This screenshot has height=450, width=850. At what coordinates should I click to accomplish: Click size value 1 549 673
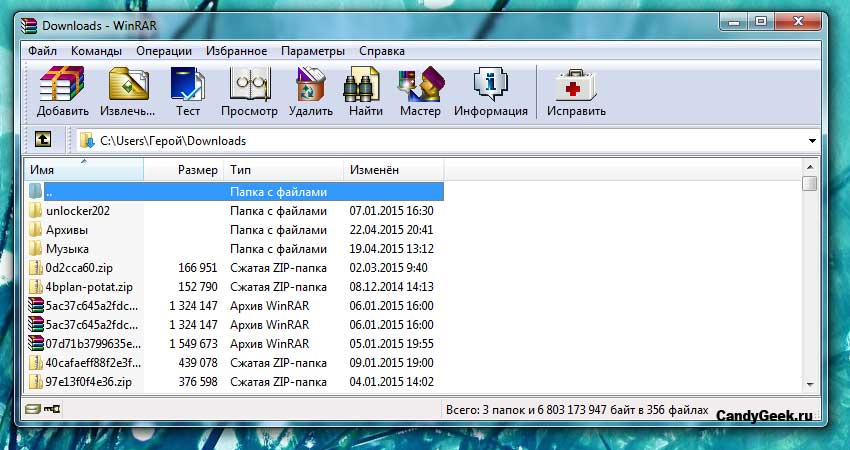click(194, 344)
